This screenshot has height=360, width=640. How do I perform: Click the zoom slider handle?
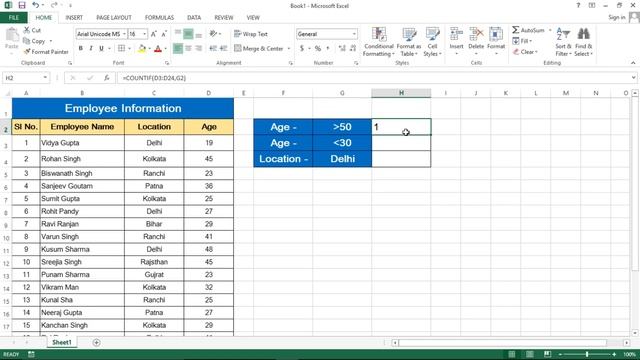click(x=587, y=354)
